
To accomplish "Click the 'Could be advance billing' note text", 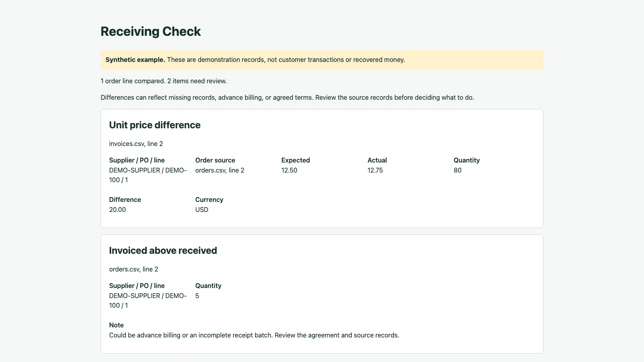I will point(254,335).
